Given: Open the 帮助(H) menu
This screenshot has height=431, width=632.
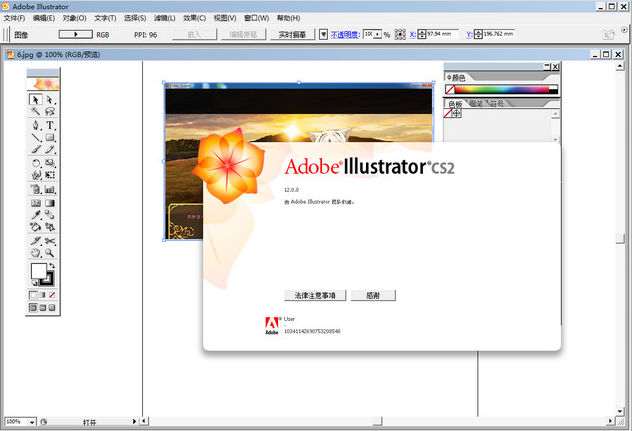Looking at the screenshot, I should [x=288, y=18].
